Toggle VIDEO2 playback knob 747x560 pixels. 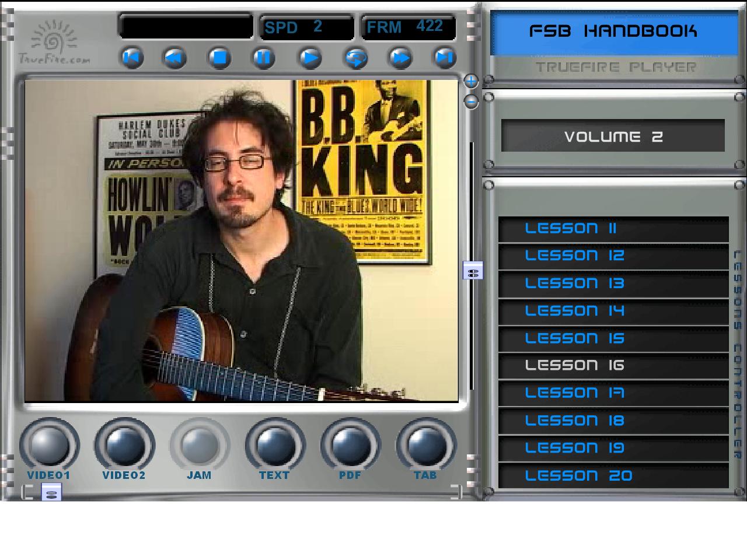point(124,445)
